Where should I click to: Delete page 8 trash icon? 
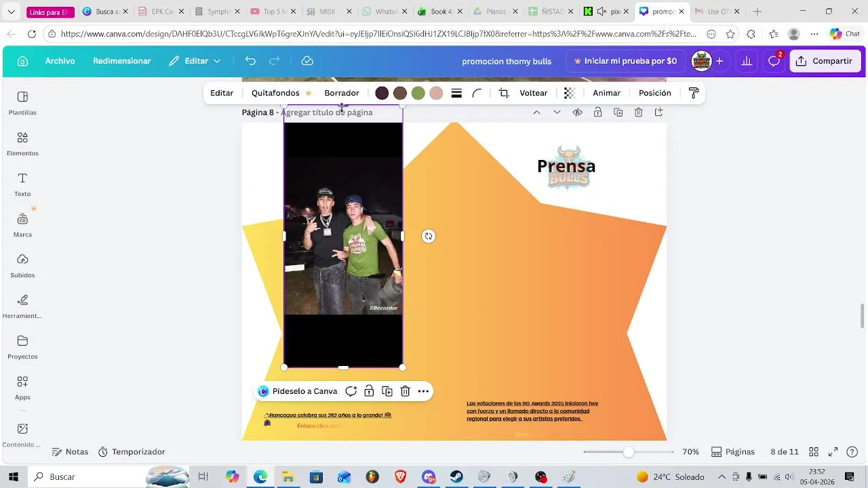[x=638, y=113]
